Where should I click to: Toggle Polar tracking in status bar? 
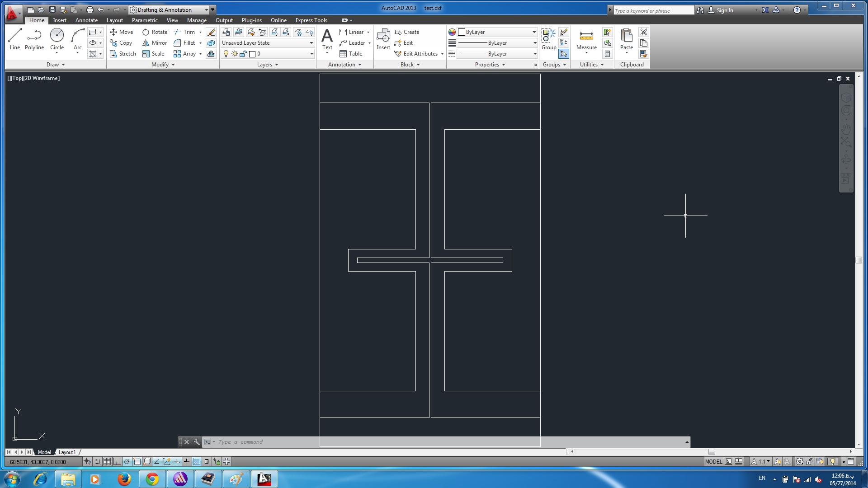(127, 461)
